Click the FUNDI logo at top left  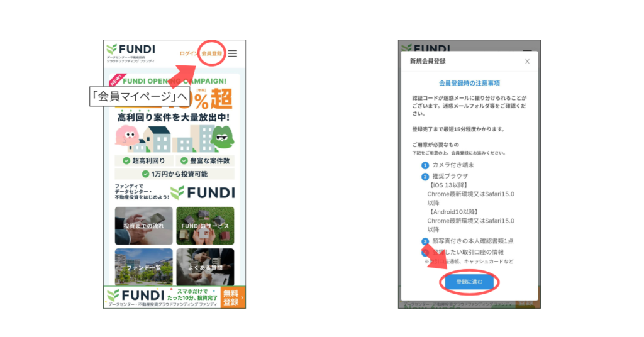[131, 53]
